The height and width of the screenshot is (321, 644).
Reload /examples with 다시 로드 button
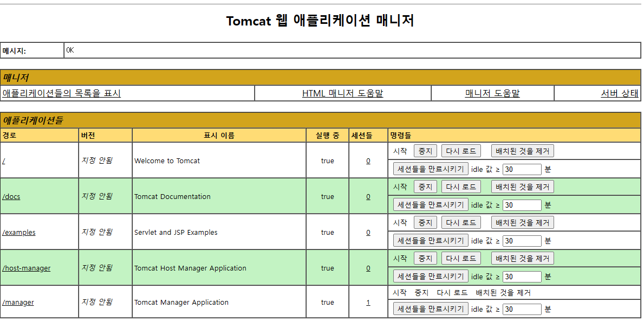tap(461, 222)
